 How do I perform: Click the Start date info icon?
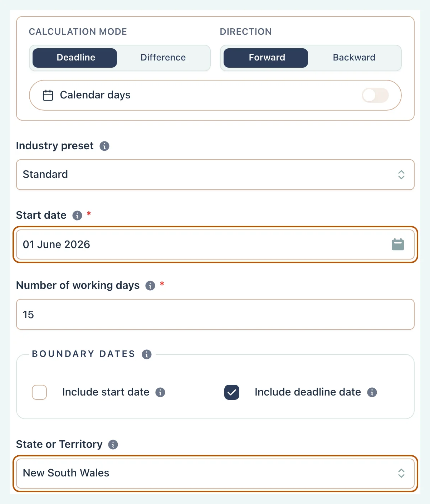(x=77, y=215)
